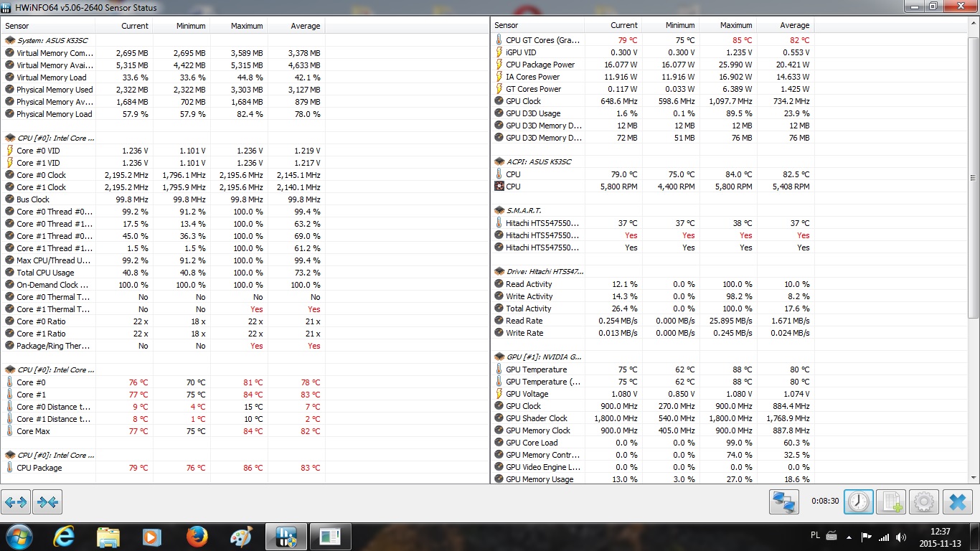The image size is (980, 551).
Task: Click the right pane Sensor column header
Action: coord(537,25)
